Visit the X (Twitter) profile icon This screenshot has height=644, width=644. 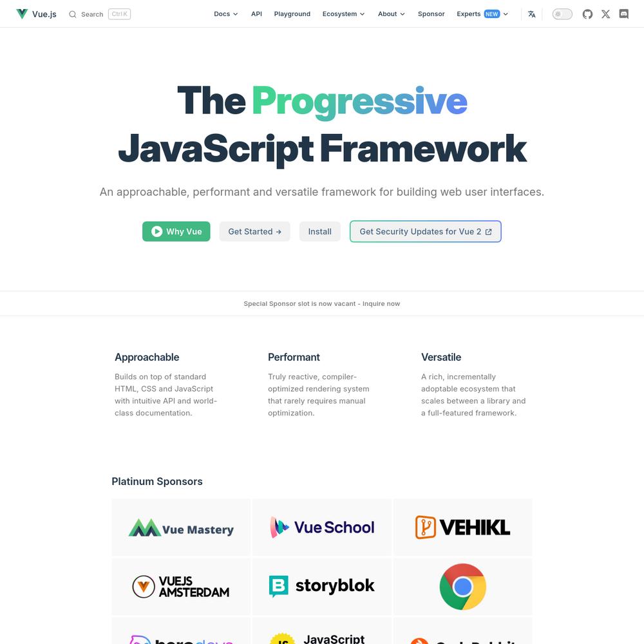point(605,14)
